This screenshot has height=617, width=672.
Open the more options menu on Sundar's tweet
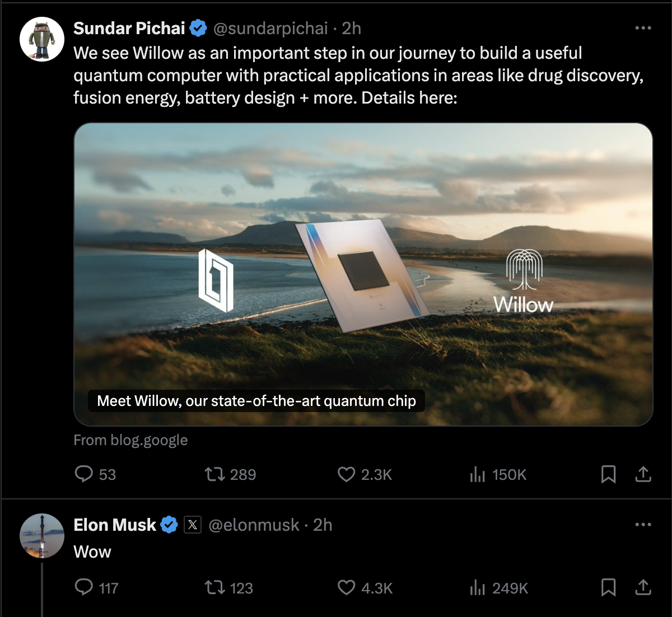pos(643,28)
